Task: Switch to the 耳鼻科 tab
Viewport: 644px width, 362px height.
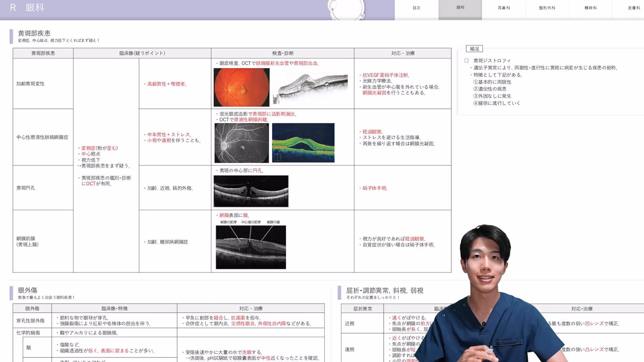Action: coord(504,8)
